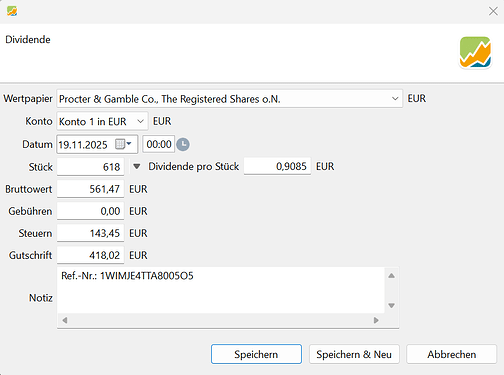Click the Speichern & Neu button
This screenshot has height=375, width=504.
(354, 354)
